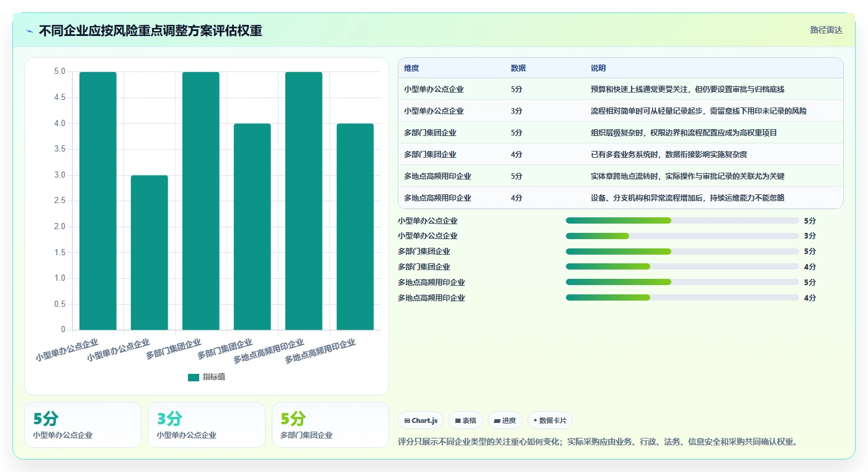Click the lightning icon beside the page title
Screen dimensions: 868x472
29,31
